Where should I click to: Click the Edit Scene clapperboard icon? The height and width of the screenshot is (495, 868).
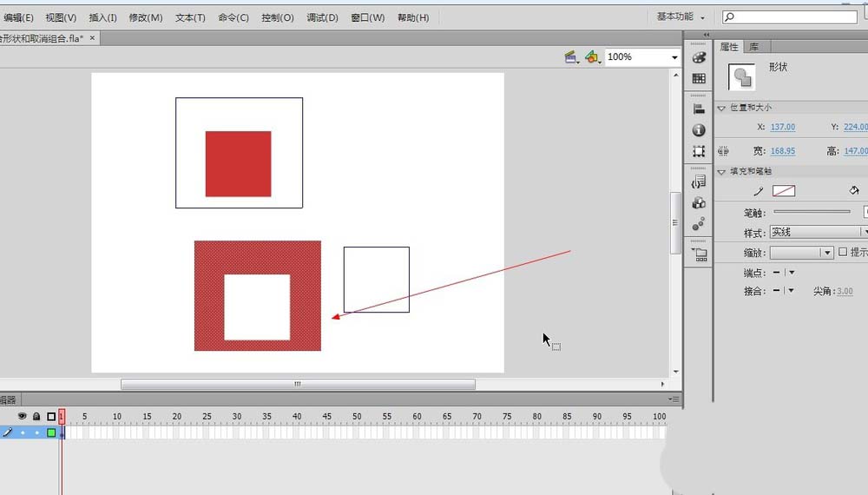571,56
